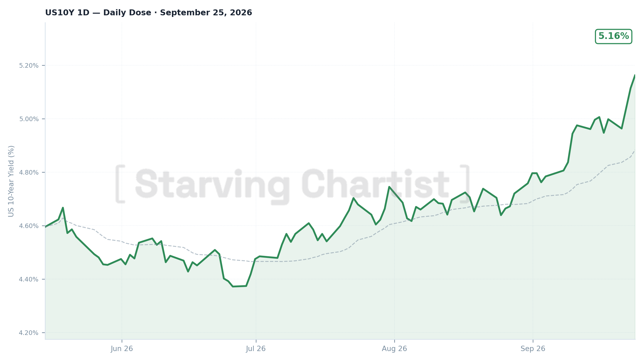Viewport: 644px width, 361px height.
Task: Click the 4.20% y-axis tick label
Action: [29, 333]
